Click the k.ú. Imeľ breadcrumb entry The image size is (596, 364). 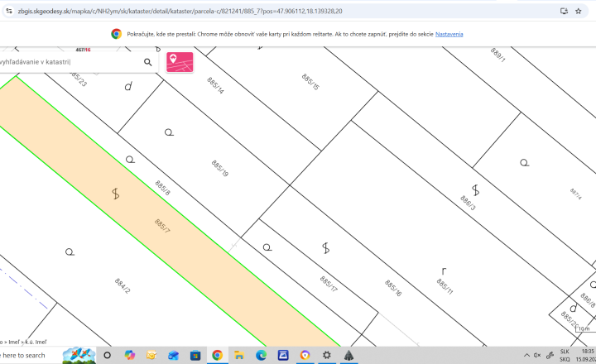coord(36,342)
